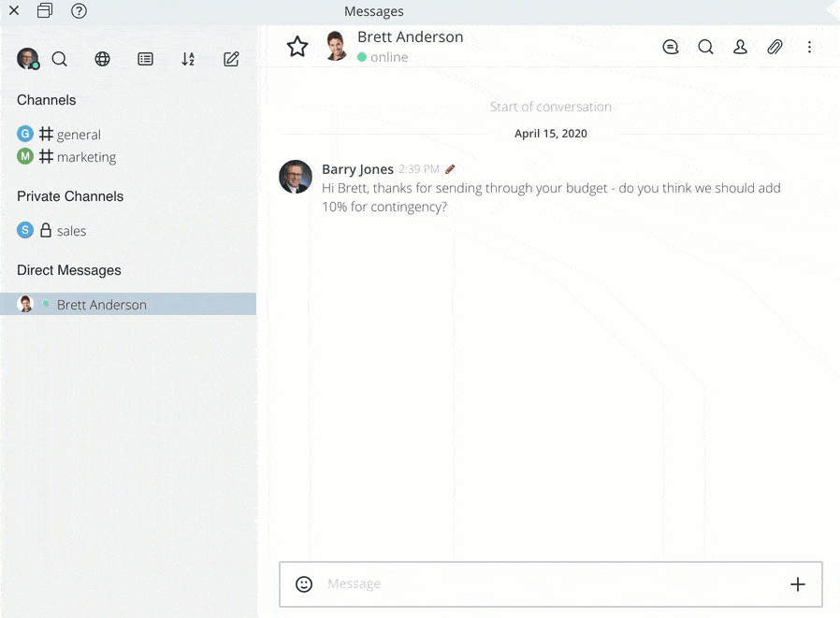Toggle the favorite star for this conversation

click(297, 45)
